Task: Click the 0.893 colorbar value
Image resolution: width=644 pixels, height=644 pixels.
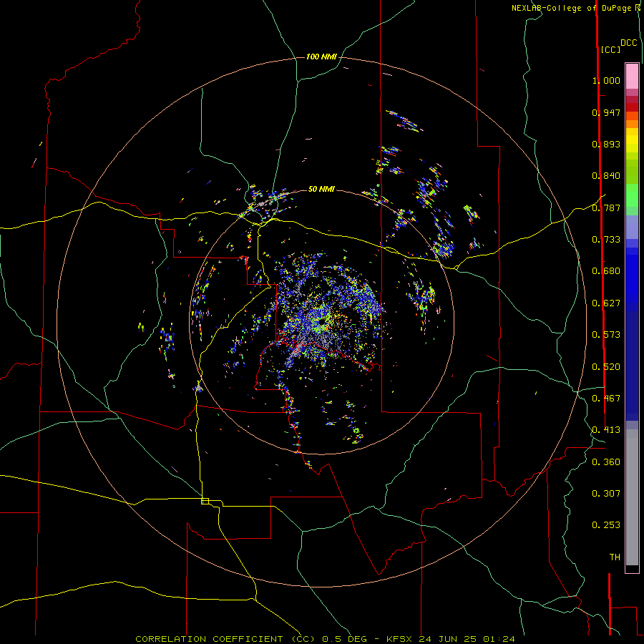Action: [606, 144]
